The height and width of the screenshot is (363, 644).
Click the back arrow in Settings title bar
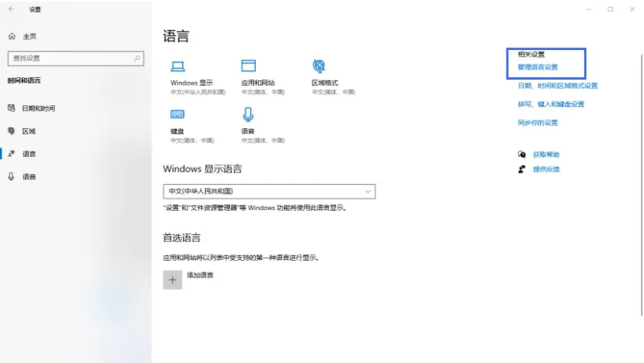tap(12, 9)
